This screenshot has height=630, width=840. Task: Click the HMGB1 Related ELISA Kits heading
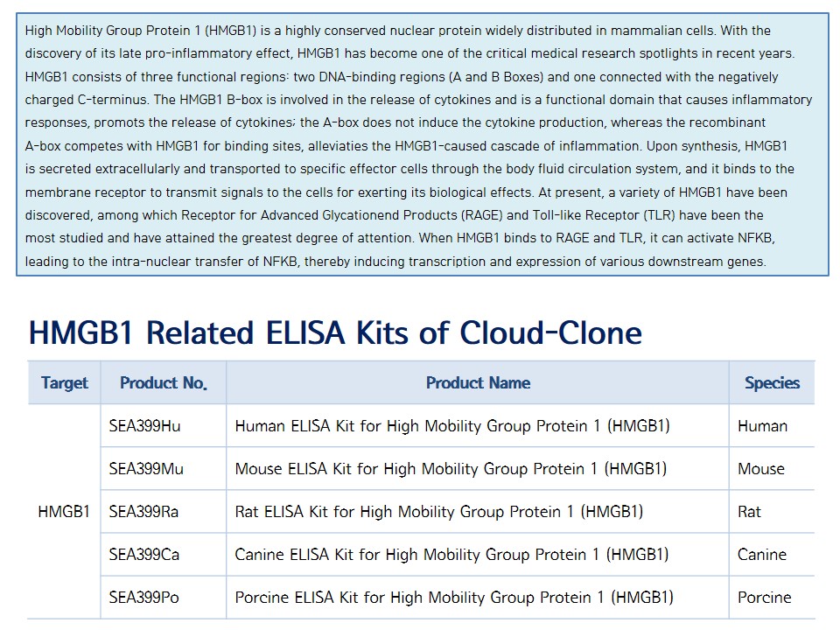pos(335,333)
